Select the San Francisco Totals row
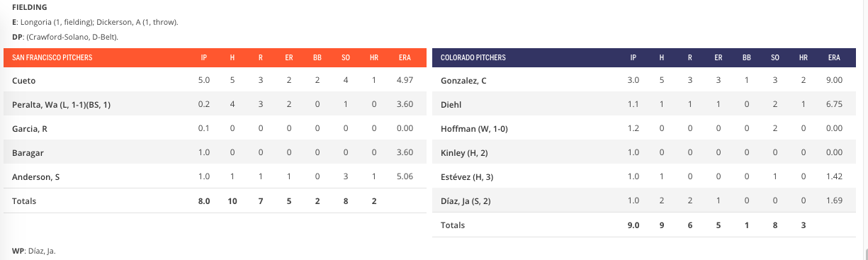 [x=215, y=201]
